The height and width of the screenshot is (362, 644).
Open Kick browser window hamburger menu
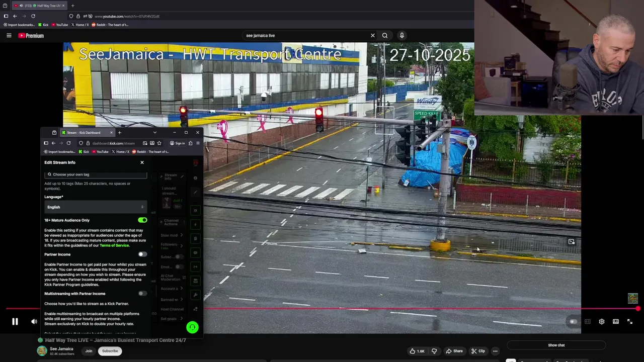pyautogui.click(x=198, y=143)
